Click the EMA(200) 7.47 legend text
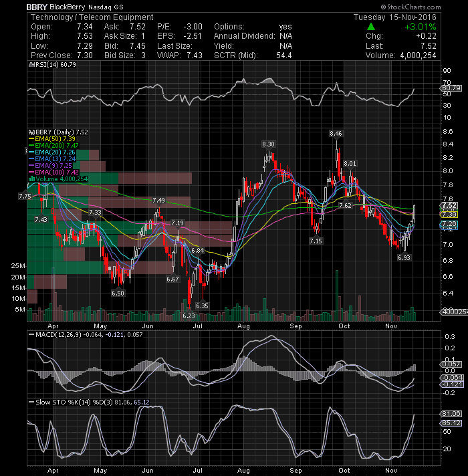 coord(57,146)
